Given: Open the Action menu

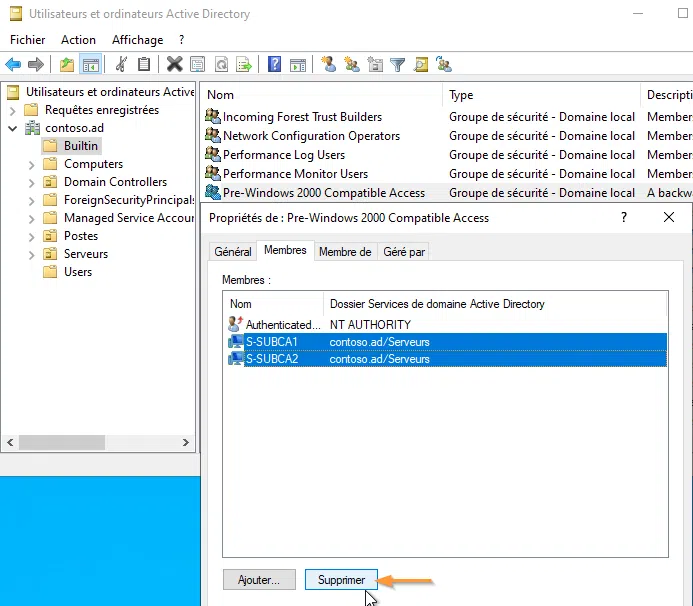Looking at the screenshot, I should click(x=78, y=40).
